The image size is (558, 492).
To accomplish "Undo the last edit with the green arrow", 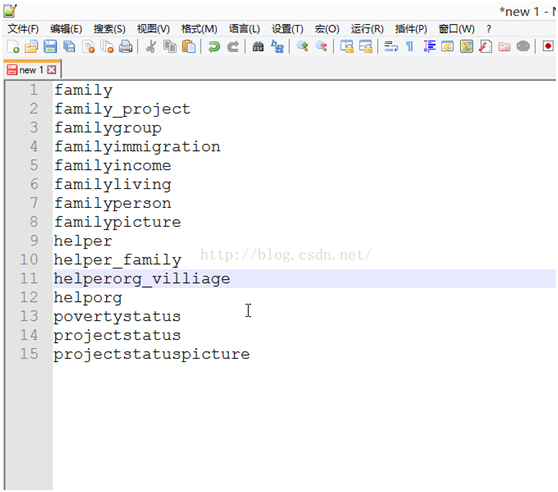I will click(214, 47).
